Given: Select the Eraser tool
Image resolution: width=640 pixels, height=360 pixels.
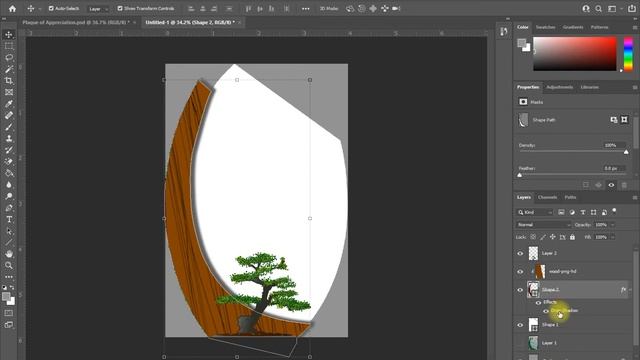Looking at the screenshot, I should tap(9, 162).
